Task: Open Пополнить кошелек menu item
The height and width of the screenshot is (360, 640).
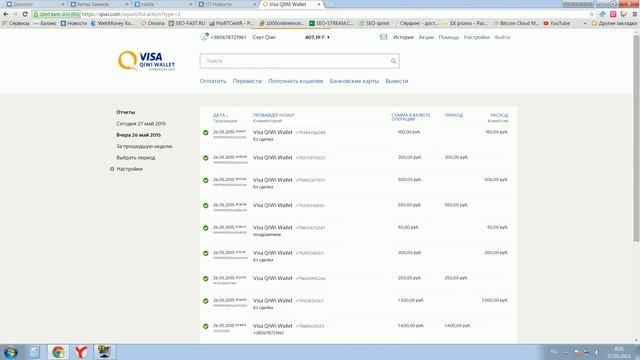Action: click(296, 81)
